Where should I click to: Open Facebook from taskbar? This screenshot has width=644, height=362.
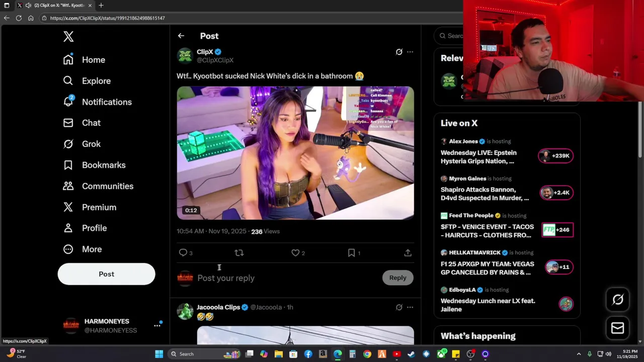click(x=308, y=354)
